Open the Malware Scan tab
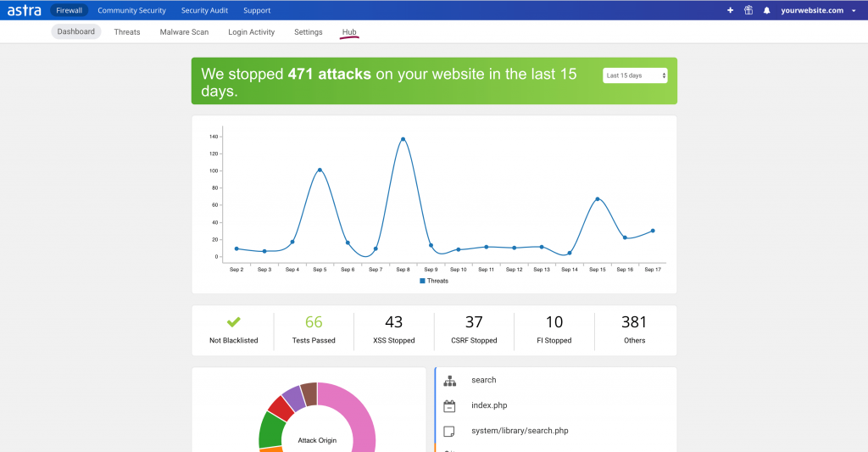 tap(184, 32)
